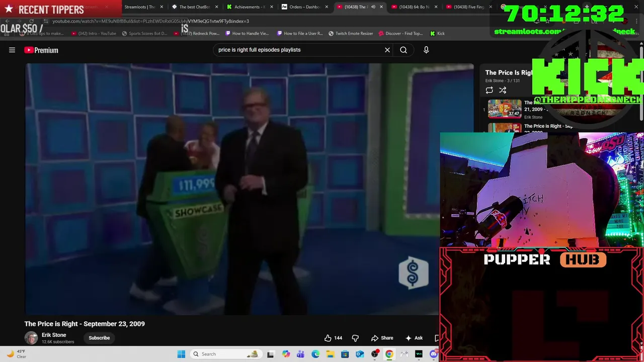Toggle playlist loop
644x362 pixels.
click(x=489, y=90)
